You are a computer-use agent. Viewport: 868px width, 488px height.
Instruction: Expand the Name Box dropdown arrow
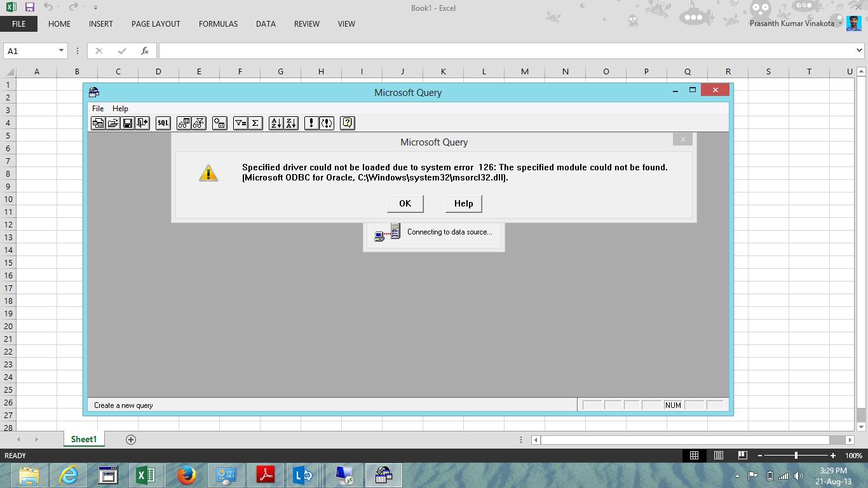coord(61,51)
